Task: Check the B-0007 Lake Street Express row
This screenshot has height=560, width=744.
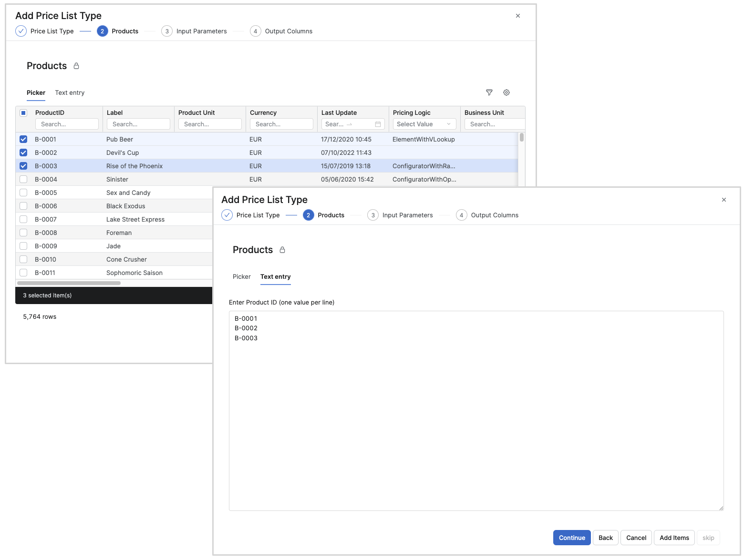Action: pyautogui.click(x=23, y=219)
